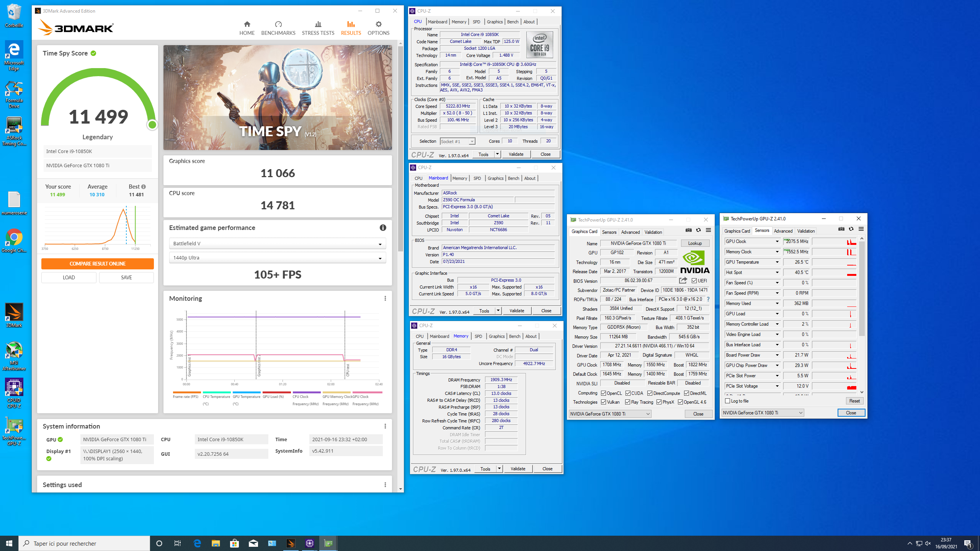Open Microsoft Store from taskbar
980x551 pixels.
234,543
